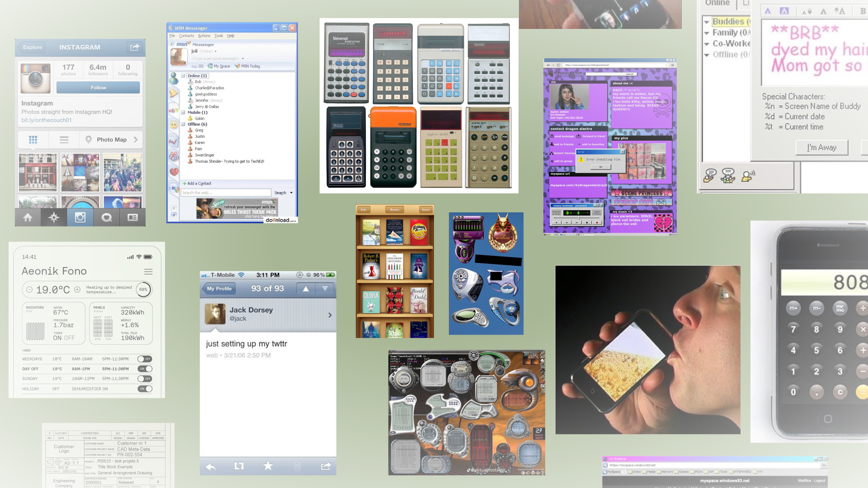868x488 pixels.
Task: Collapse the Offline (6) contact group
Action: (183, 124)
